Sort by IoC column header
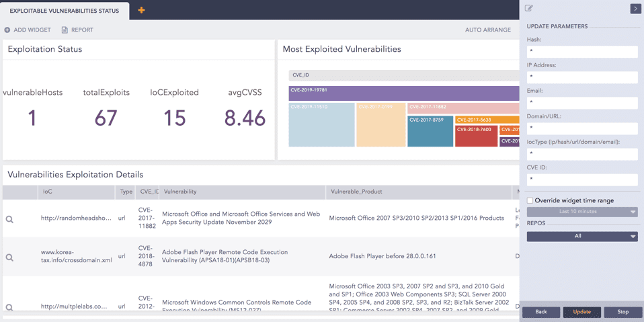 click(x=76, y=192)
